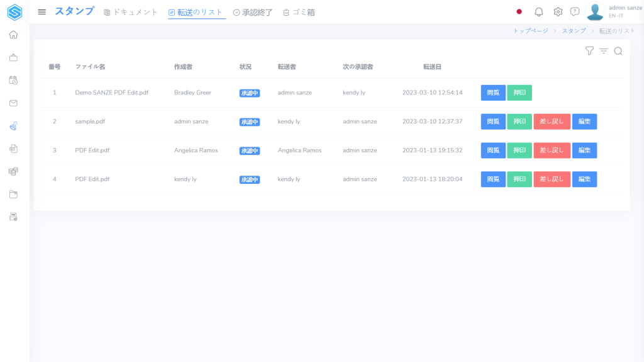Click 差し戻し in row 4
The width and height of the screenshot is (644, 362).
[552, 179]
